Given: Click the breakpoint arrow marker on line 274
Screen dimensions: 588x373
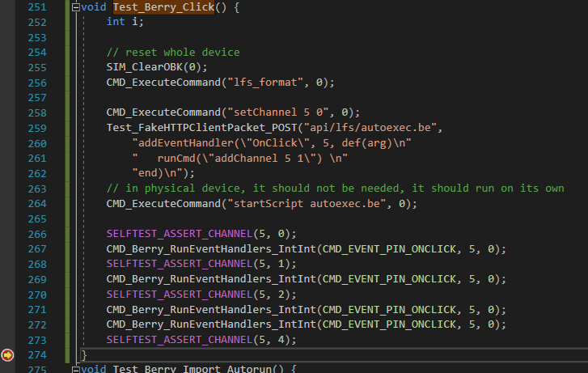Looking at the screenshot, I should point(7,355).
